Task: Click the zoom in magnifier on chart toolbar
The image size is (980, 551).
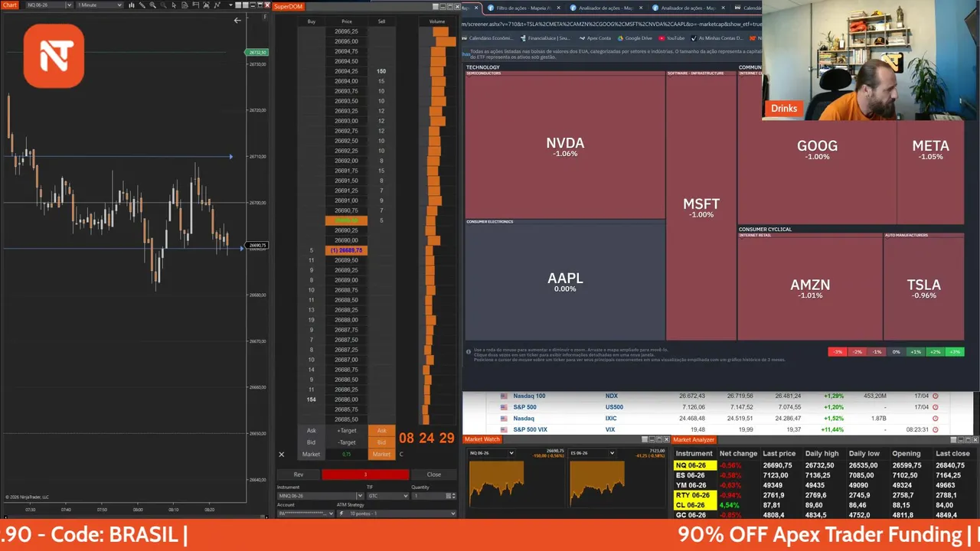Action: (x=153, y=5)
